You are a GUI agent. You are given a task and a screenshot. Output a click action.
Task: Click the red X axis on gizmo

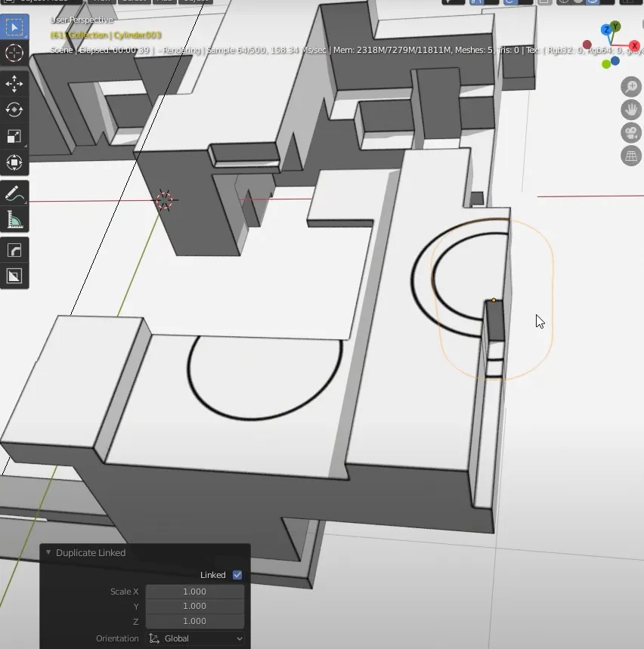click(x=634, y=45)
